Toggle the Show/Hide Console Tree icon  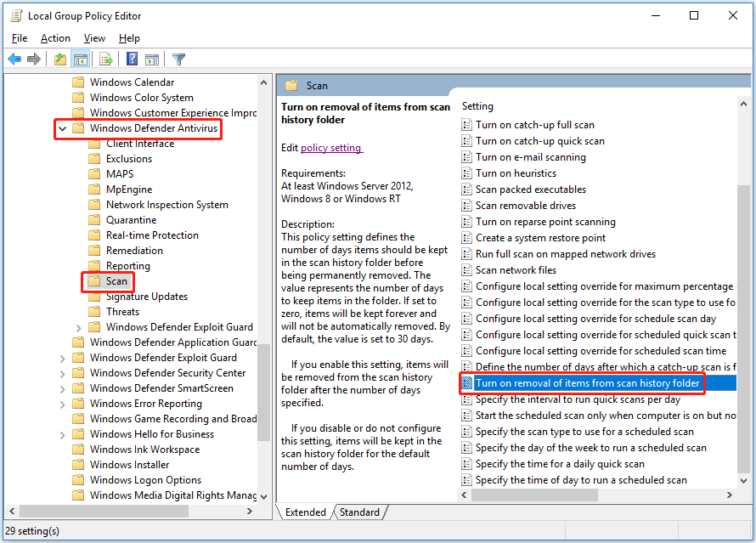[81, 59]
